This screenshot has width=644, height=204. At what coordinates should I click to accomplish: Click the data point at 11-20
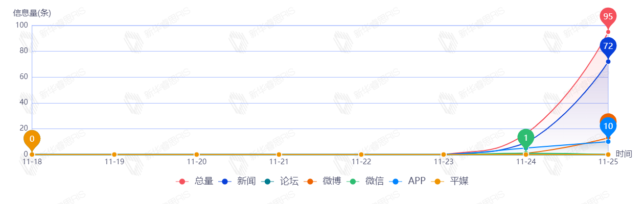click(196, 155)
